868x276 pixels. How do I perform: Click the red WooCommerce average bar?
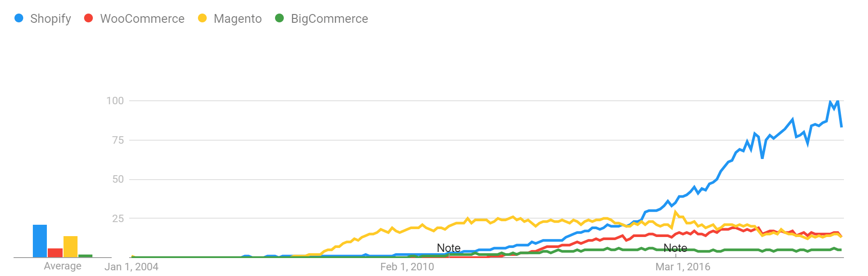(55, 253)
